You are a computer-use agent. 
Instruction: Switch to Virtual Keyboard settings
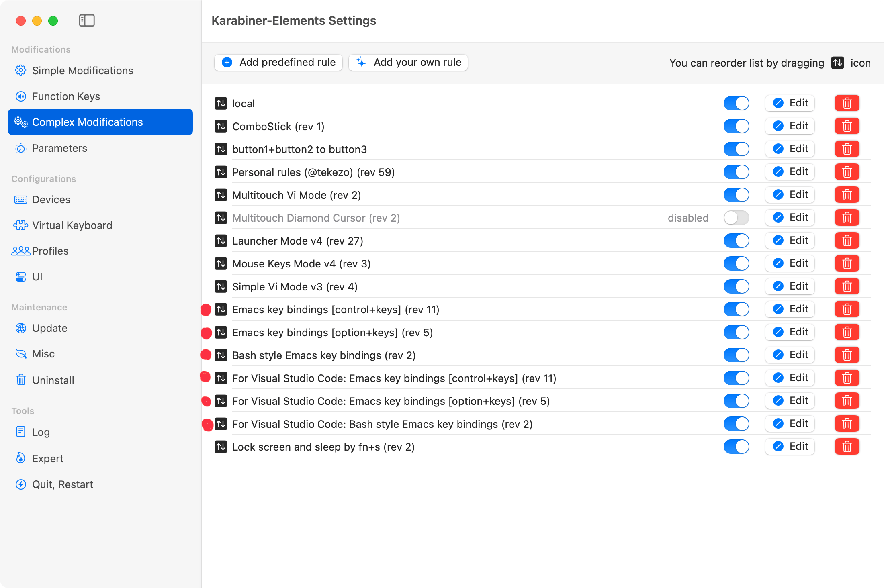(x=100, y=225)
